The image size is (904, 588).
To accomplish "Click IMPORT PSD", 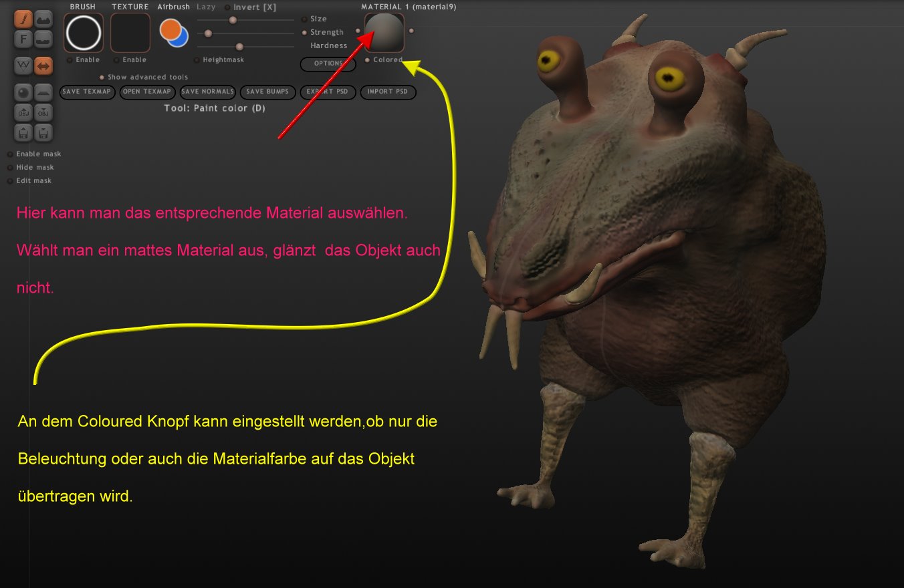I will (388, 92).
